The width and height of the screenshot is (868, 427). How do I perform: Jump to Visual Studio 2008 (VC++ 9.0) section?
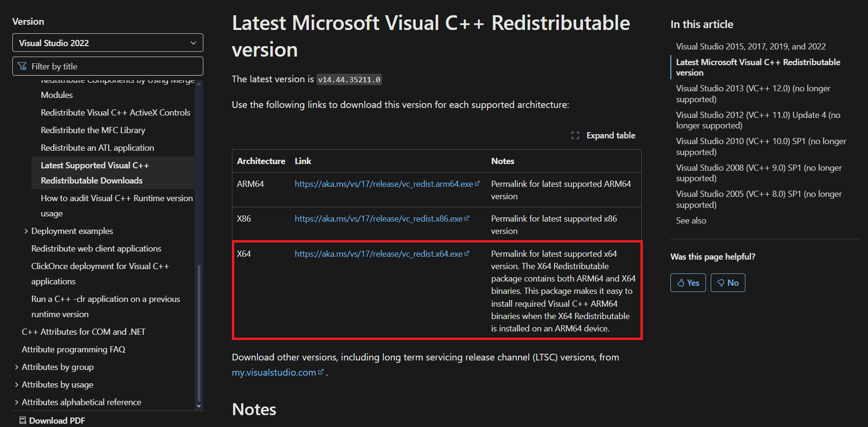pos(759,173)
